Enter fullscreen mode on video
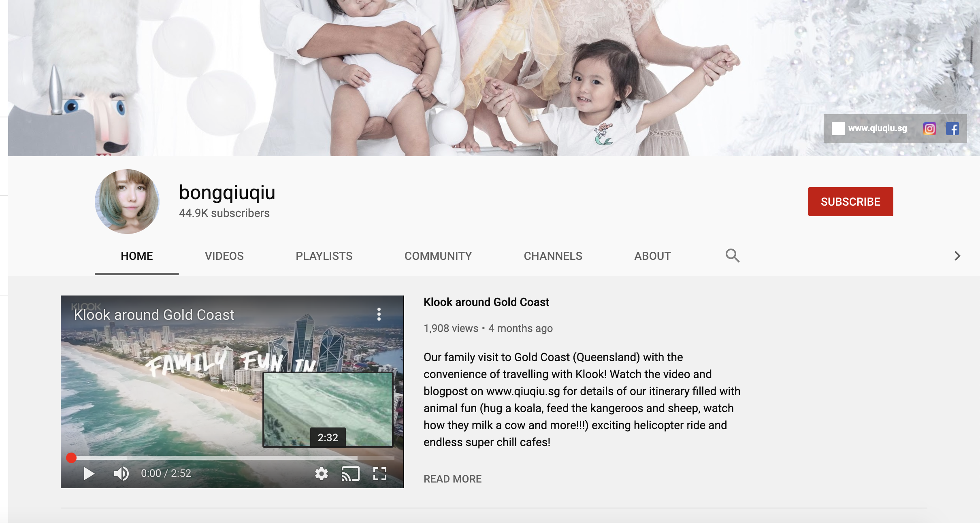980x523 pixels. pos(380,473)
